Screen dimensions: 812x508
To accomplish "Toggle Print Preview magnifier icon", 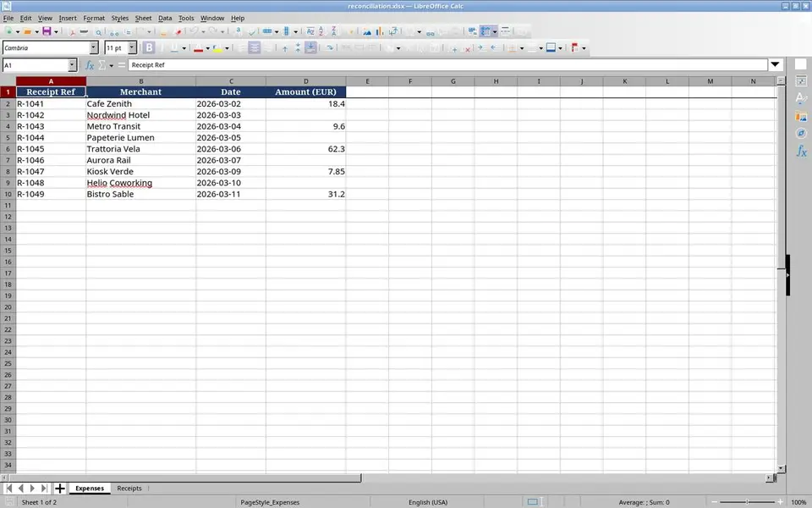I will point(98,32).
